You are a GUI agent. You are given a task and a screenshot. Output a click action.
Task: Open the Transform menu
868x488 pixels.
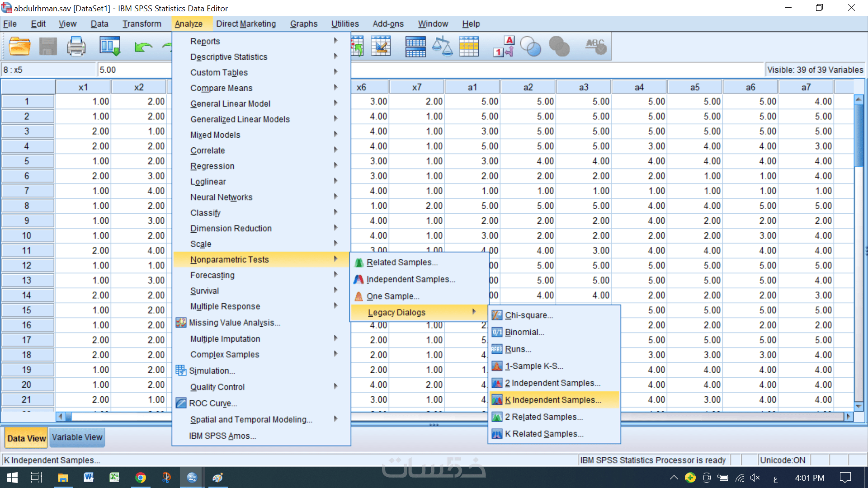(142, 24)
